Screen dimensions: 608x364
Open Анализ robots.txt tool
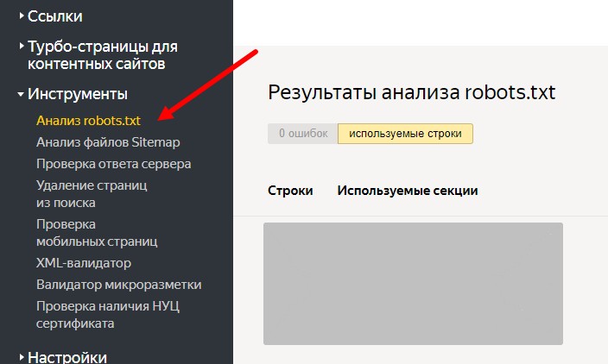pyautogui.click(x=88, y=119)
